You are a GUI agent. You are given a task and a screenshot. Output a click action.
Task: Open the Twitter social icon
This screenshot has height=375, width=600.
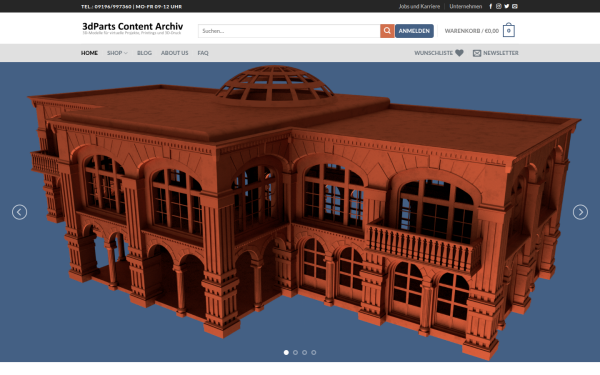[x=507, y=6]
